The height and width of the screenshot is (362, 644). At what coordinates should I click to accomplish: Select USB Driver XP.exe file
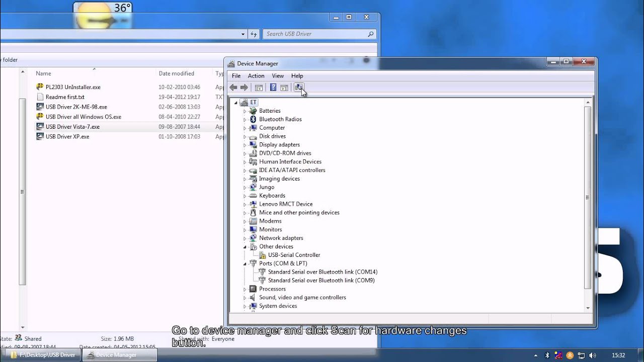click(x=67, y=136)
